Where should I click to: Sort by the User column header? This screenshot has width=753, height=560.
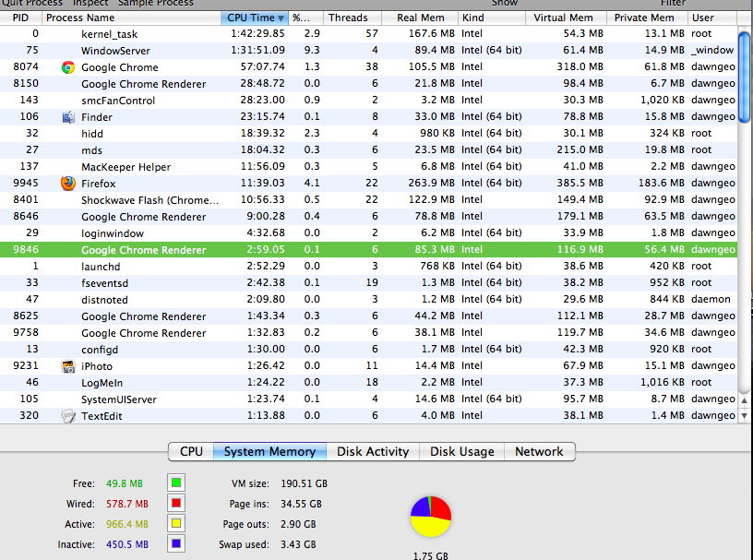click(712, 18)
